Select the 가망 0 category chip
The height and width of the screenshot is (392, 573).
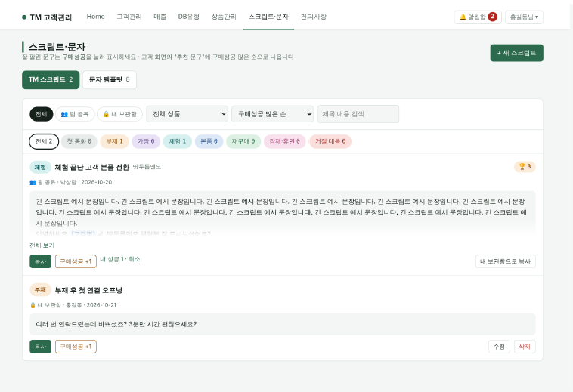click(146, 141)
